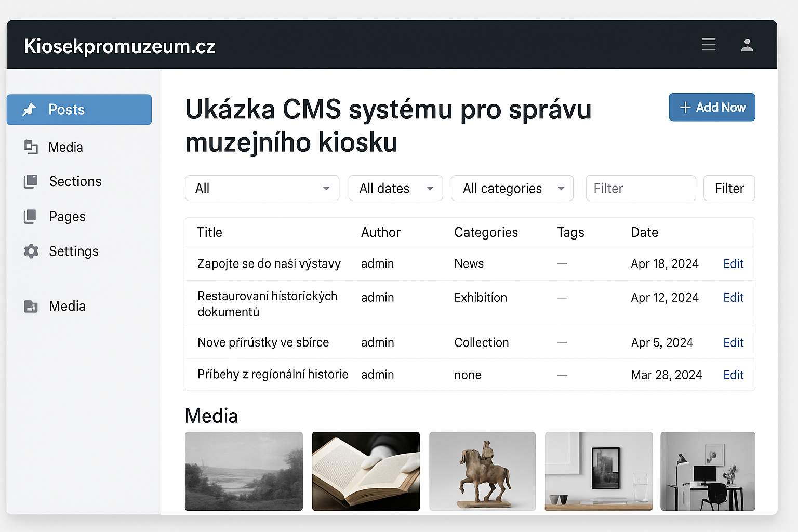Edit the post Zapojte se do naśi výstavy
The image size is (798, 532).
(x=733, y=263)
